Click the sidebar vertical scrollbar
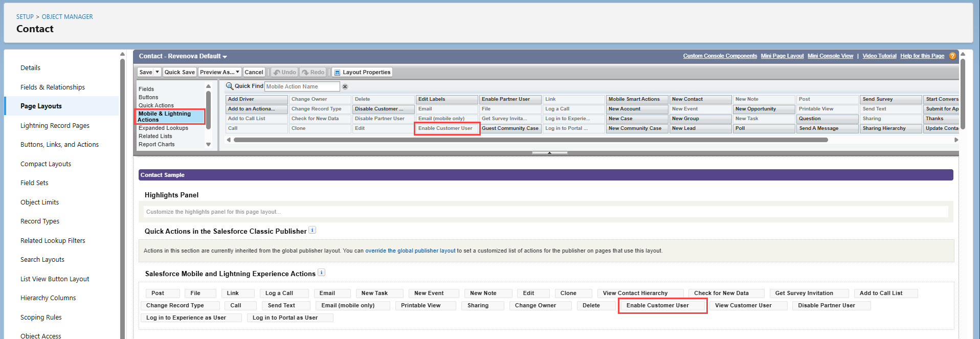This screenshot has width=980, height=339. pos(122,194)
